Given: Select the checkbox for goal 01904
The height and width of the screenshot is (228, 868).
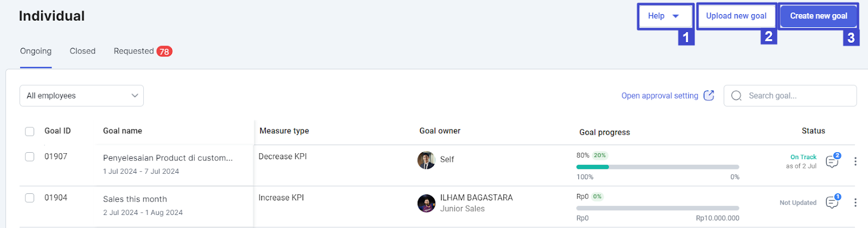Looking at the screenshot, I should pos(30,198).
